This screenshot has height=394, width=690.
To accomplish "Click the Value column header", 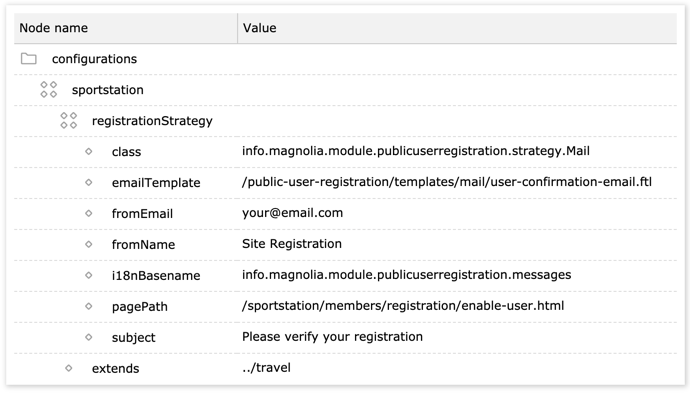I will click(x=457, y=28).
